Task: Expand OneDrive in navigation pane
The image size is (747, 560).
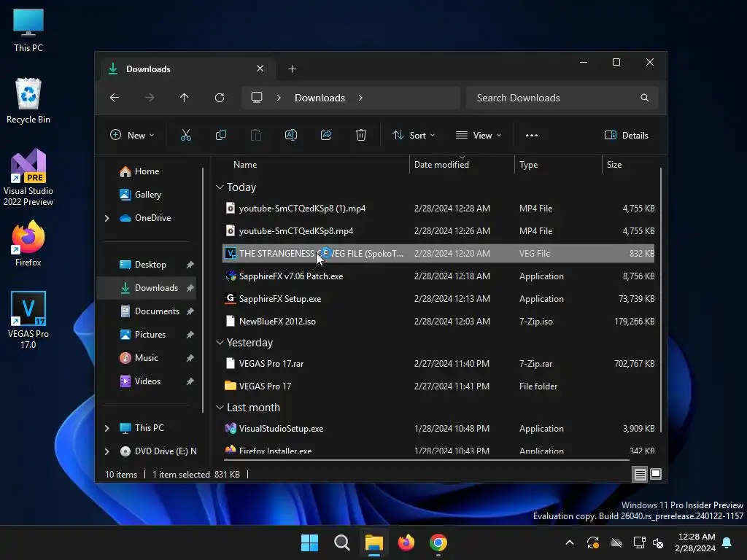Action: (x=107, y=218)
